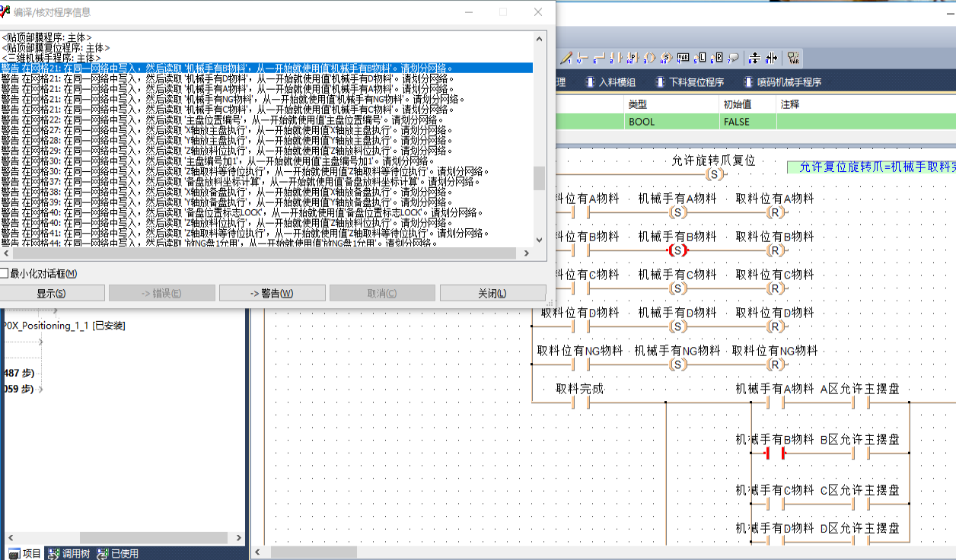Click the -> 警告(W) button
Screen dimensions: 956x560
pyautogui.click(x=272, y=294)
